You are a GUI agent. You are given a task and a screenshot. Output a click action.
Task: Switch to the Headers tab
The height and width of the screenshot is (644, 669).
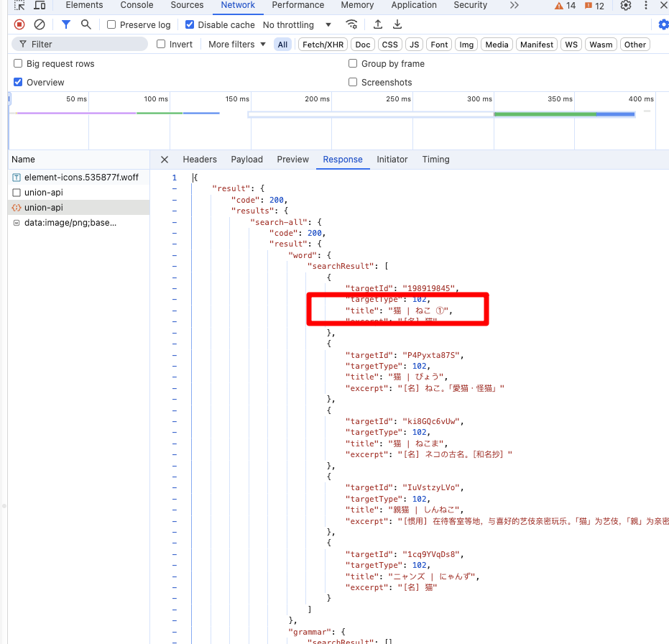(200, 160)
